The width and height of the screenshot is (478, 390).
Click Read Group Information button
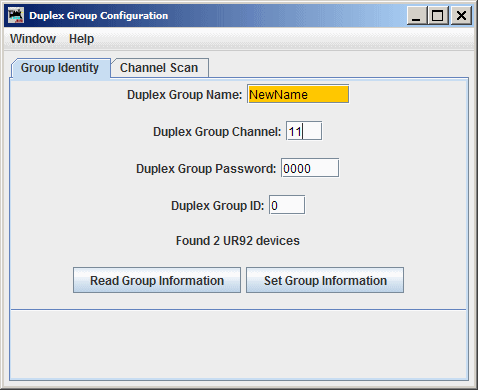click(x=157, y=280)
